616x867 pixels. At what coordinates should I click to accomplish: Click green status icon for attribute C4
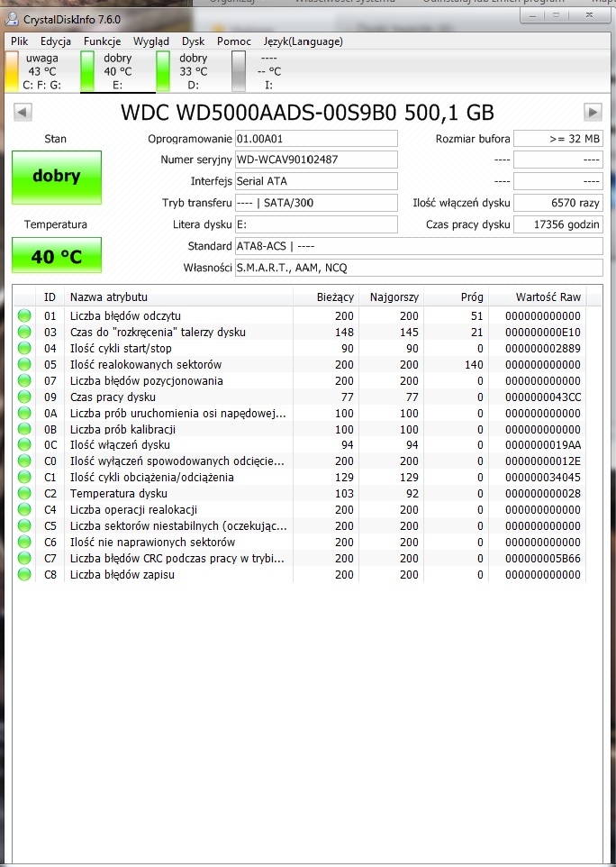coord(24,509)
